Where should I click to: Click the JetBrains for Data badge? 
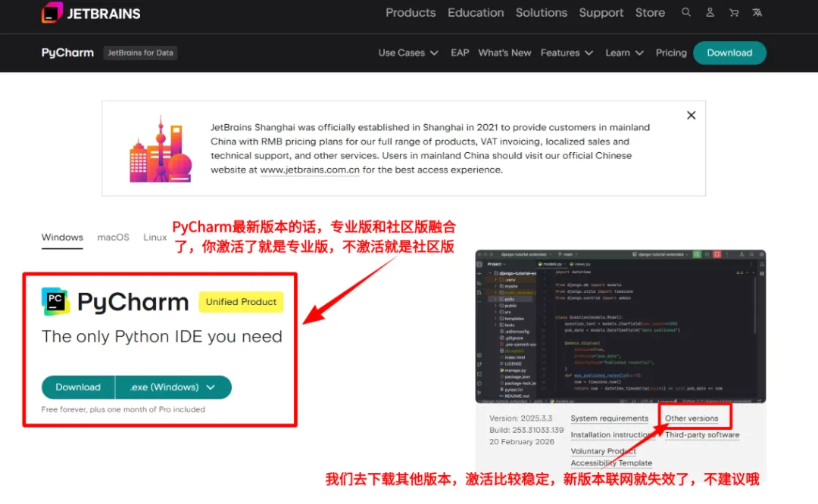click(140, 53)
